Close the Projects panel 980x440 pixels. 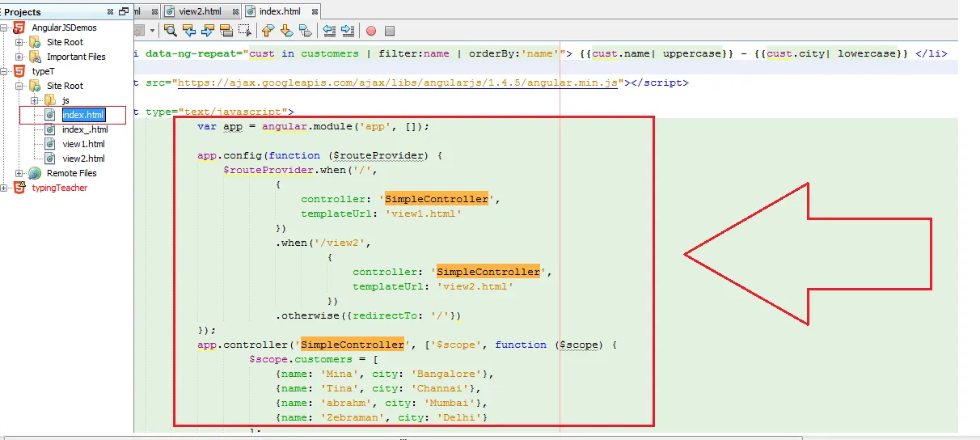[x=110, y=12]
